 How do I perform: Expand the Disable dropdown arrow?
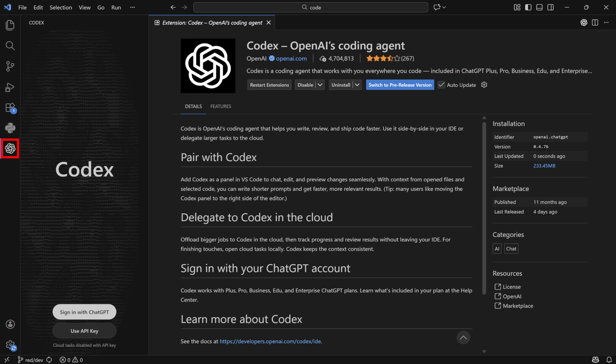(320, 85)
